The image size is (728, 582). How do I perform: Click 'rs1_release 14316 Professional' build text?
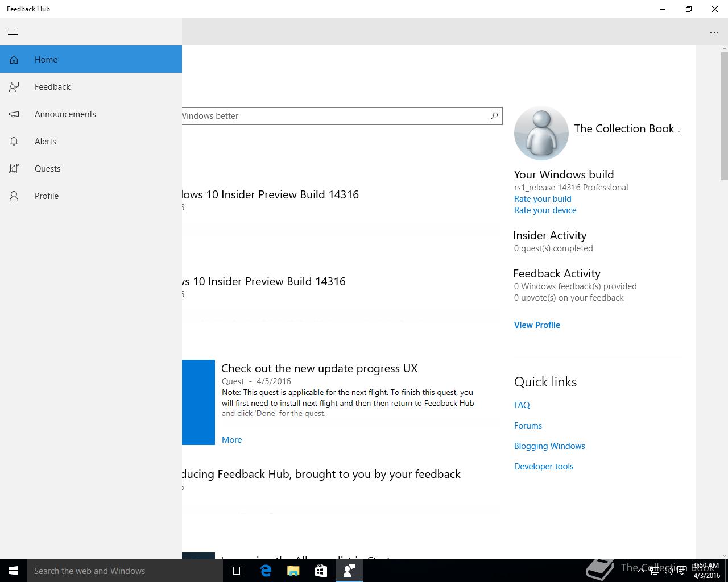pyautogui.click(x=571, y=188)
